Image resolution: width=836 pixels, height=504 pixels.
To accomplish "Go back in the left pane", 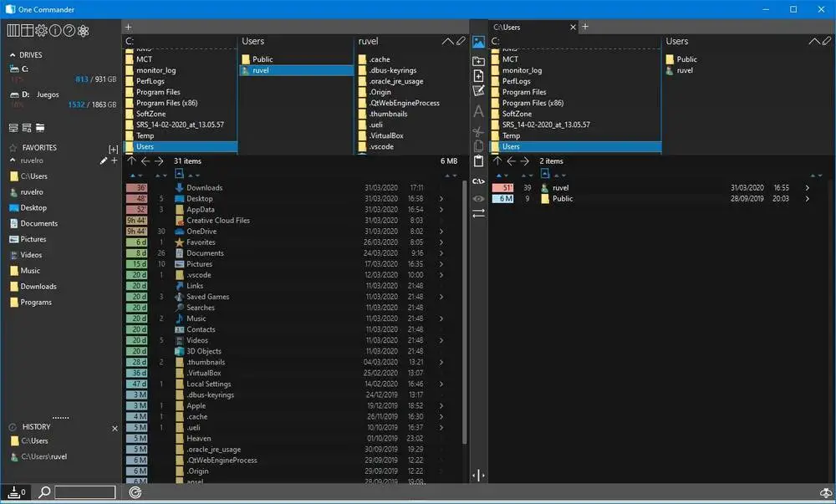I will click(x=145, y=161).
